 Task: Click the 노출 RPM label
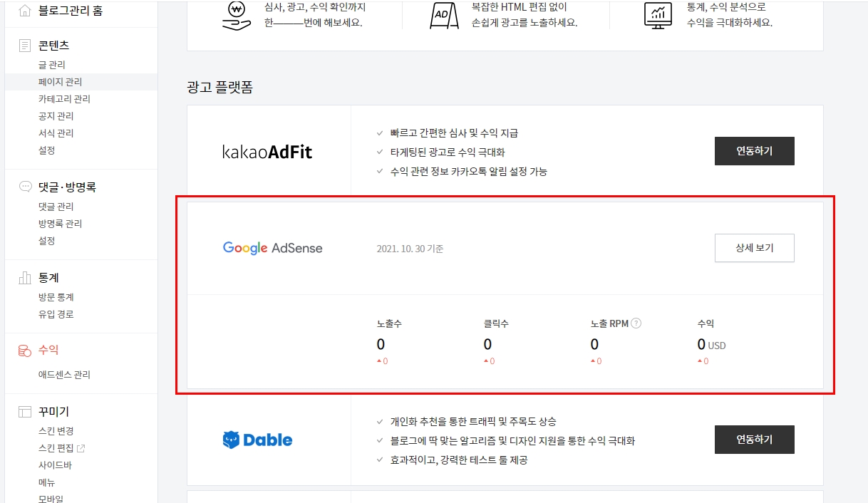pos(609,323)
